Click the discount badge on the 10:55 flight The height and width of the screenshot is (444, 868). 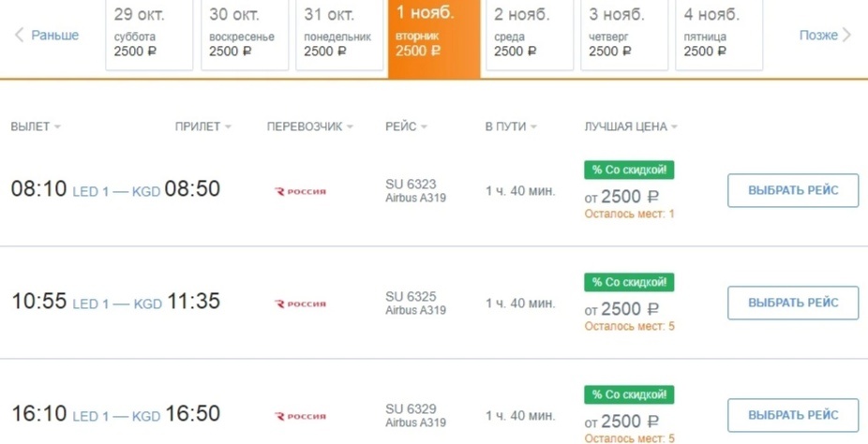[629, 282]
